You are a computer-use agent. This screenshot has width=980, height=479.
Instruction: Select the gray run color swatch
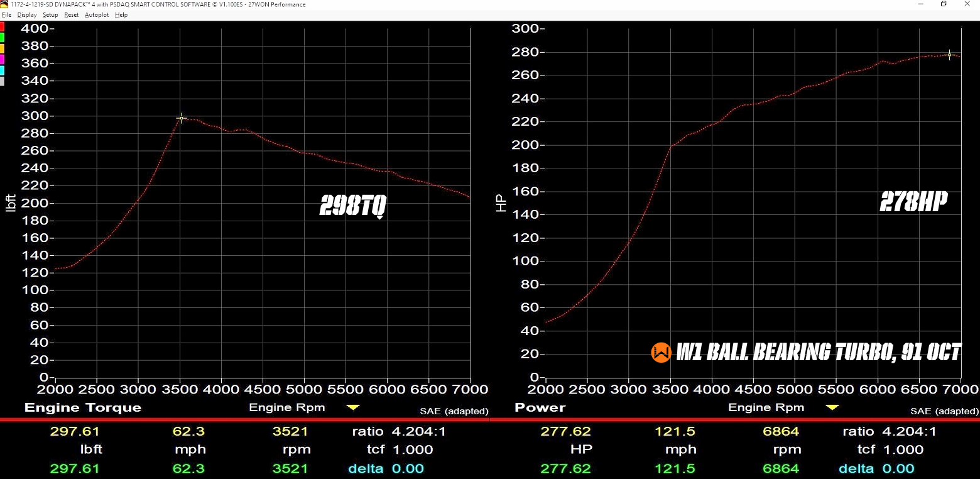pos(3,80)
